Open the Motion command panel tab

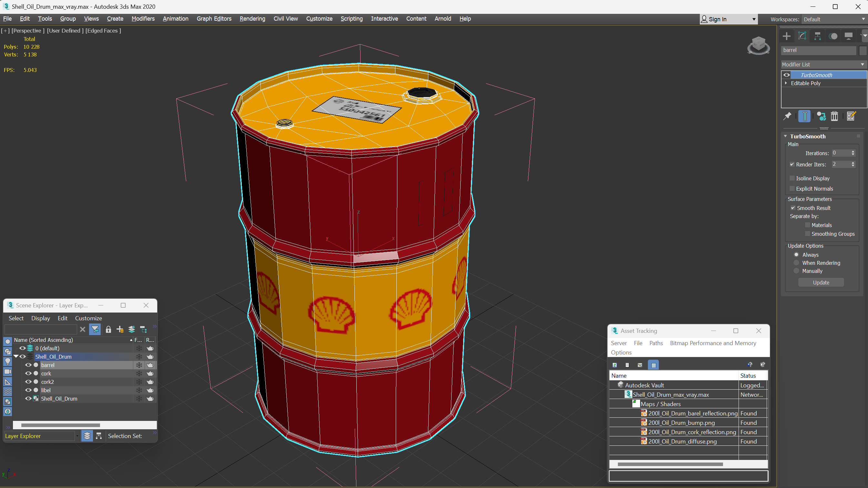coord(833,36)
